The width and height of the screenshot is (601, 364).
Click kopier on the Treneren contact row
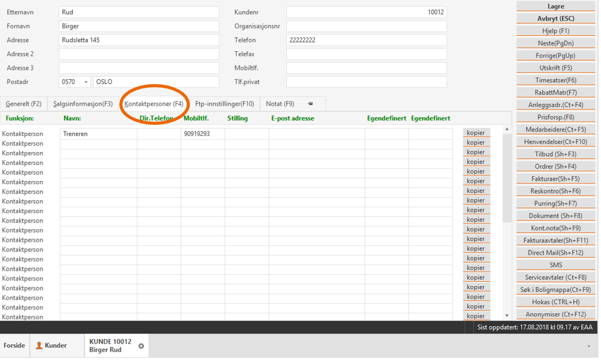click(476, 133)
